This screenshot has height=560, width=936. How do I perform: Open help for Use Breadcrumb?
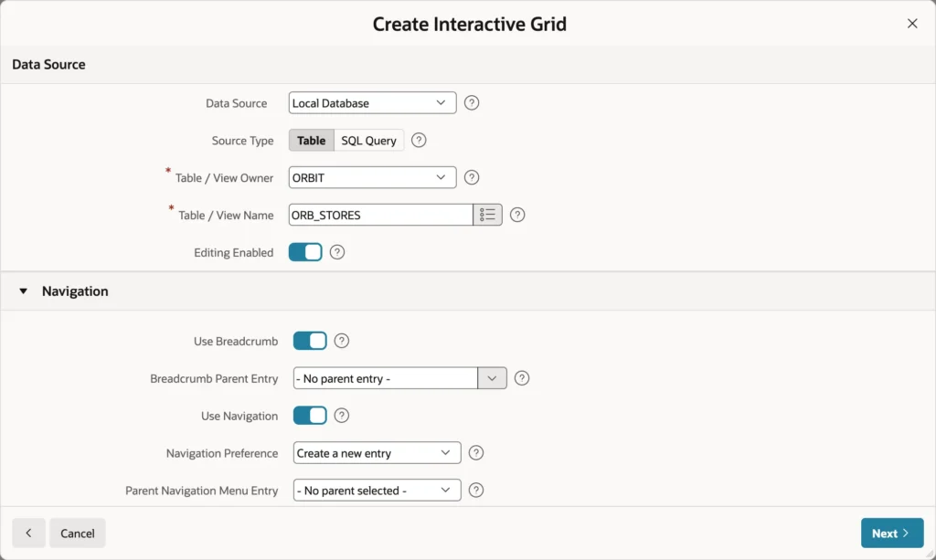tap(342, 341)
